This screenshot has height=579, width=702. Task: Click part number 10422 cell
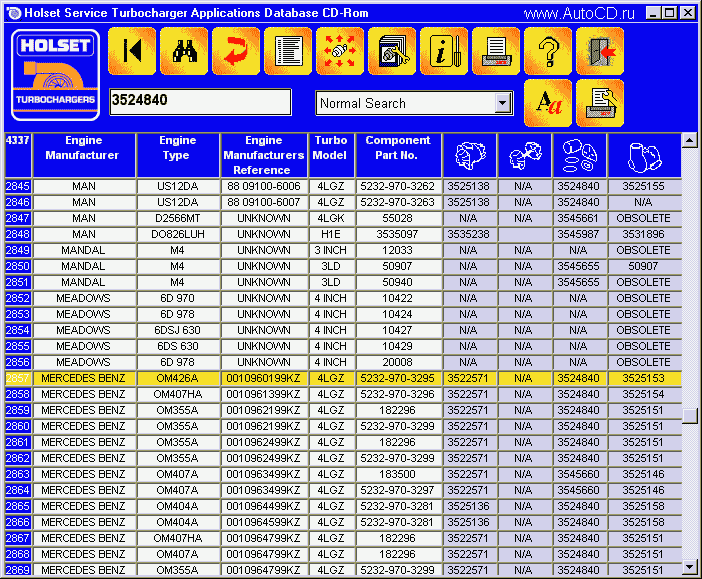pyautogui.click(x=398, y=298)
